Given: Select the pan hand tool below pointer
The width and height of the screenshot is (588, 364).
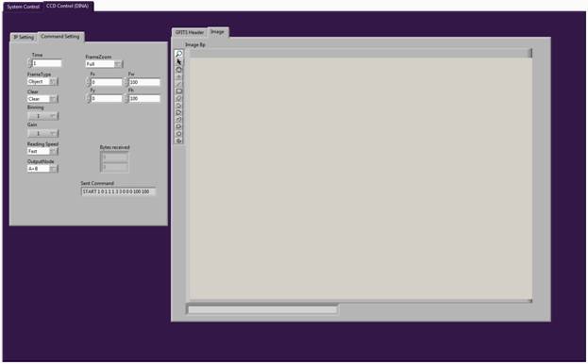Looking at the screenshot, I should click(x=179, y=69).
